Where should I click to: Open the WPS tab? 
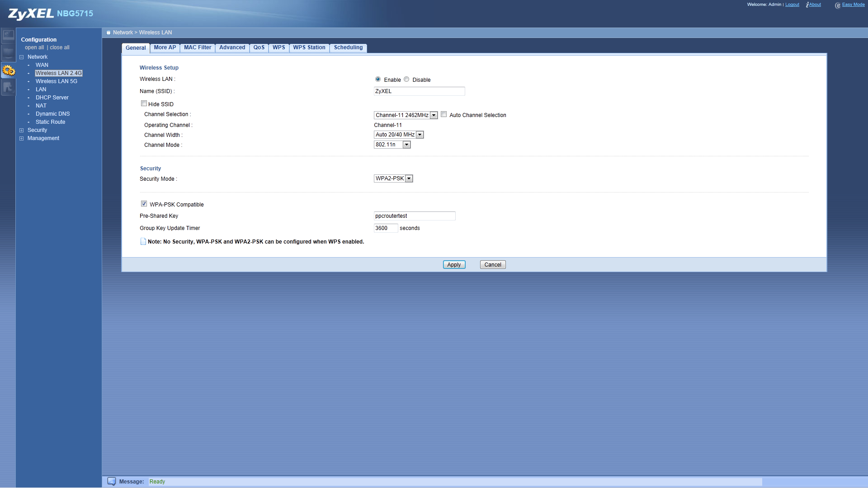pyautogui.click(x=279, y=47)
